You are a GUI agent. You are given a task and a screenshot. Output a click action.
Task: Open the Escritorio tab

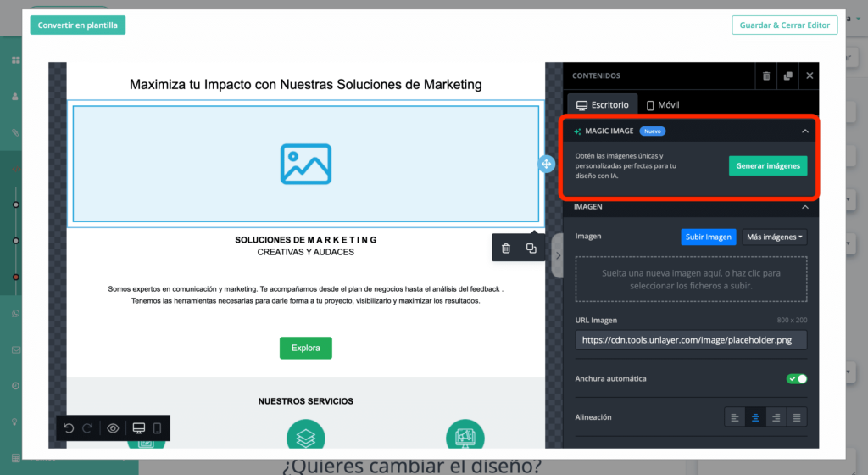603,104
